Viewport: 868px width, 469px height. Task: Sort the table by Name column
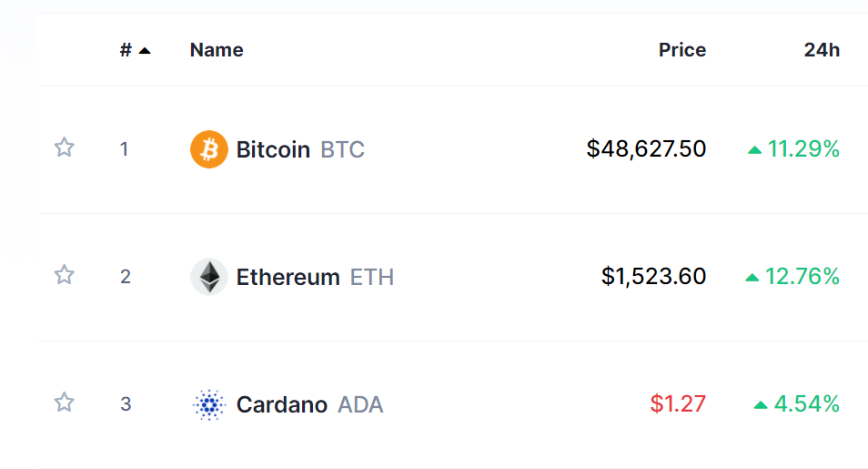point(217,50)
